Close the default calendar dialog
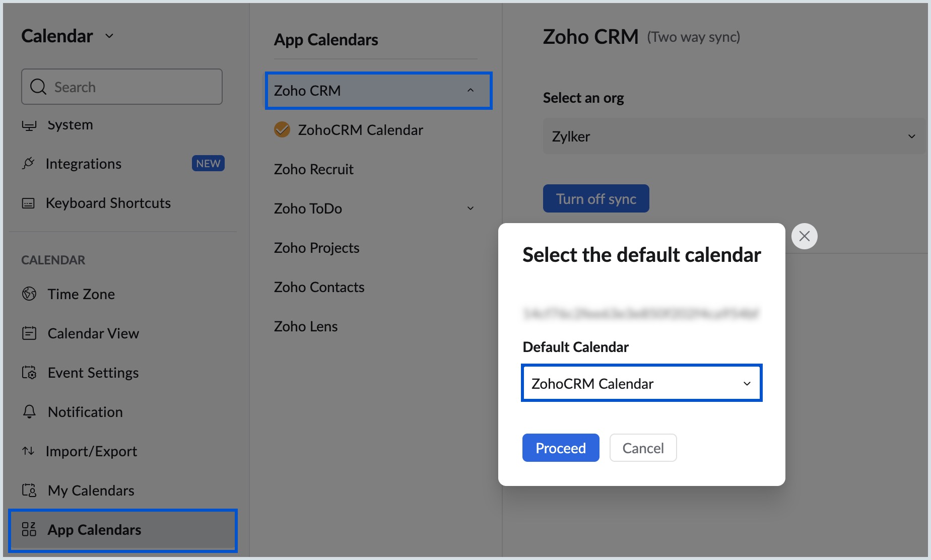Screen dimensions: 931x560 tap(804, 236)
